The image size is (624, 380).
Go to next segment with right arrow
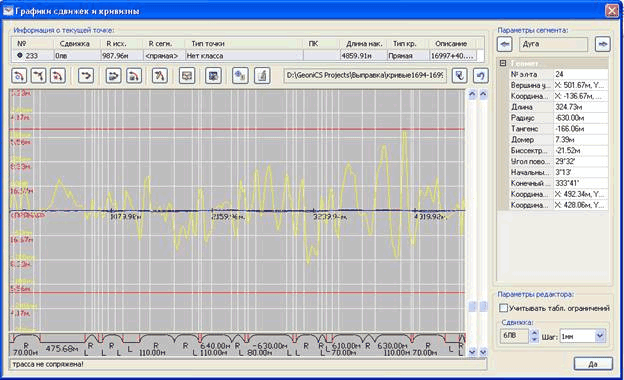[603, 44]
